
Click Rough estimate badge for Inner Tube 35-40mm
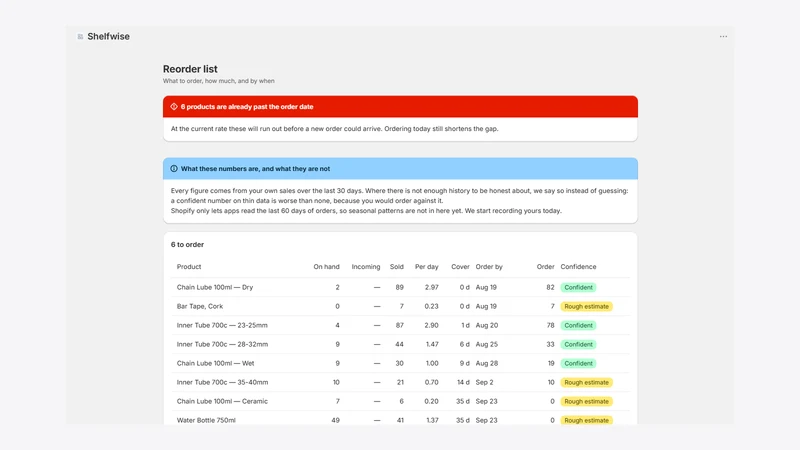tap(586, 382)
